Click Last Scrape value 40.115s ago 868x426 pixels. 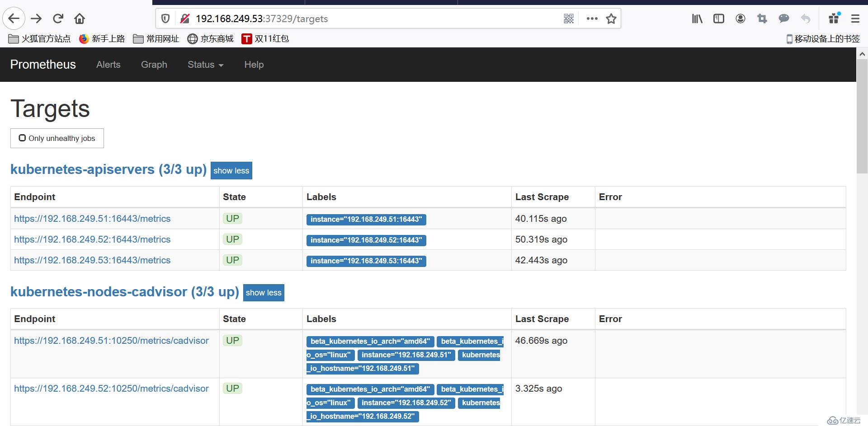pyautogui.click(x=541, y=219)
